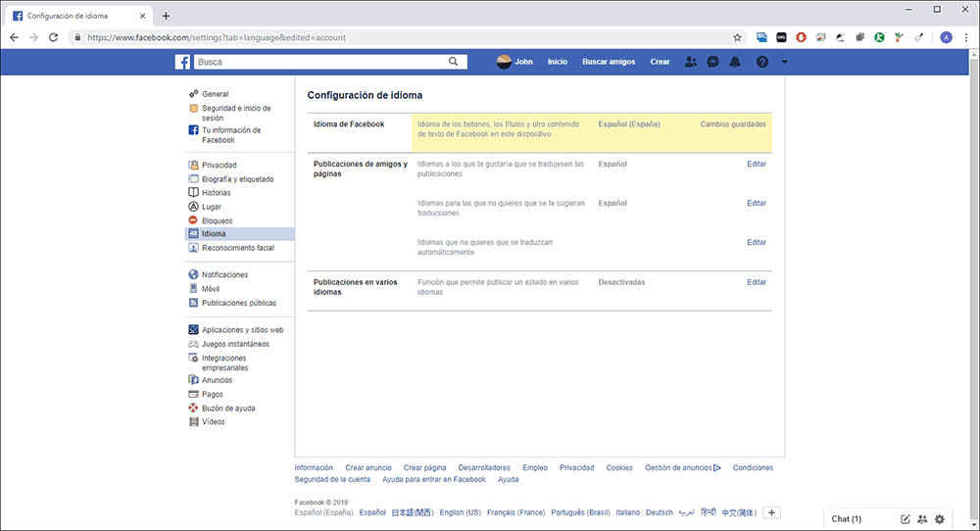Click the Idioma de Facebook row
Screen dimensions: 980x531
[x=540, y=132]
